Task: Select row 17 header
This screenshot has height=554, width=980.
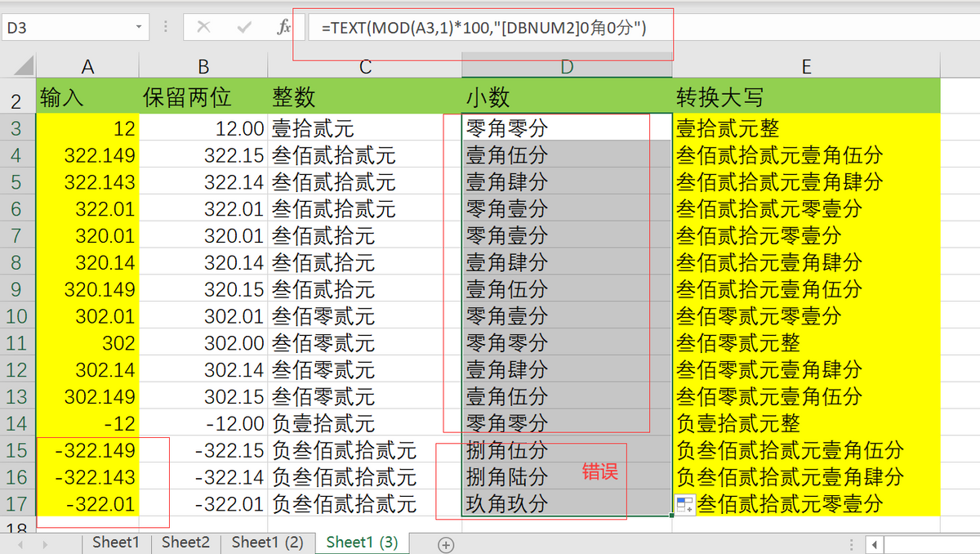Action: click(18, 503)
